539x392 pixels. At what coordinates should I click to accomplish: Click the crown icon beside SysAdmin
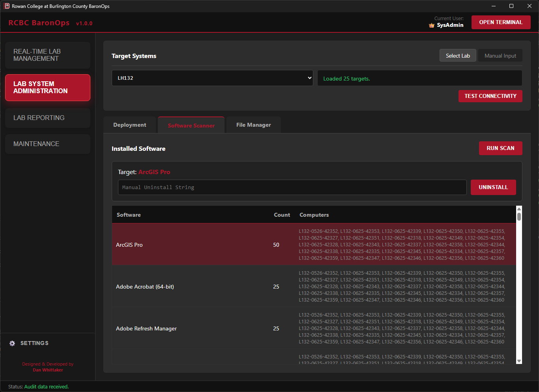(431, 25)
